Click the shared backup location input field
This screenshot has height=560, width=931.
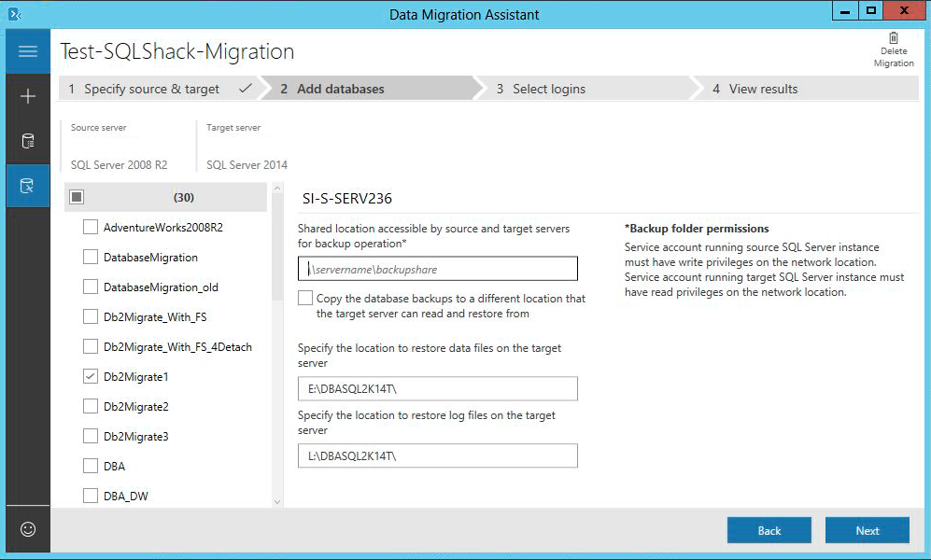[x=438, y=270]
